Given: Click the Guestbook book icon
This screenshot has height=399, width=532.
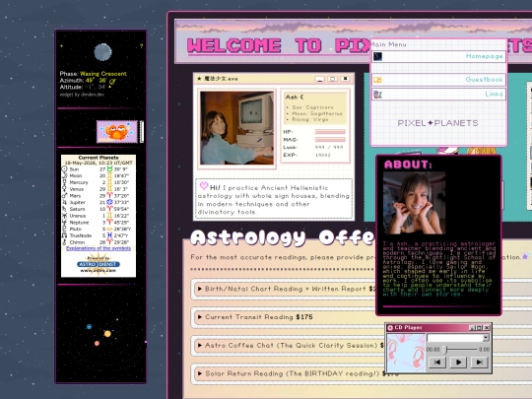Looking at the screenshot, I should point(377,80).
